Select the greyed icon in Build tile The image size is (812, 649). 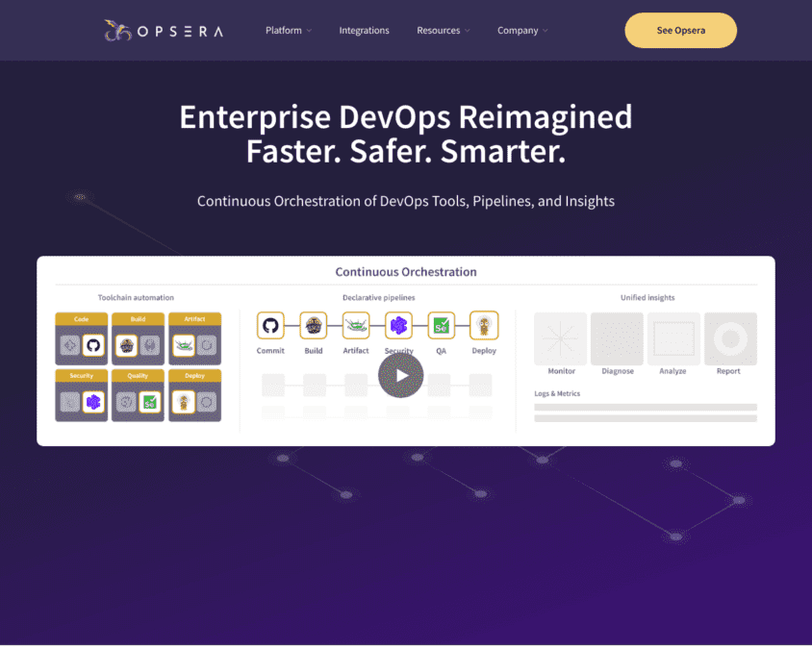[x=150, y=345]
